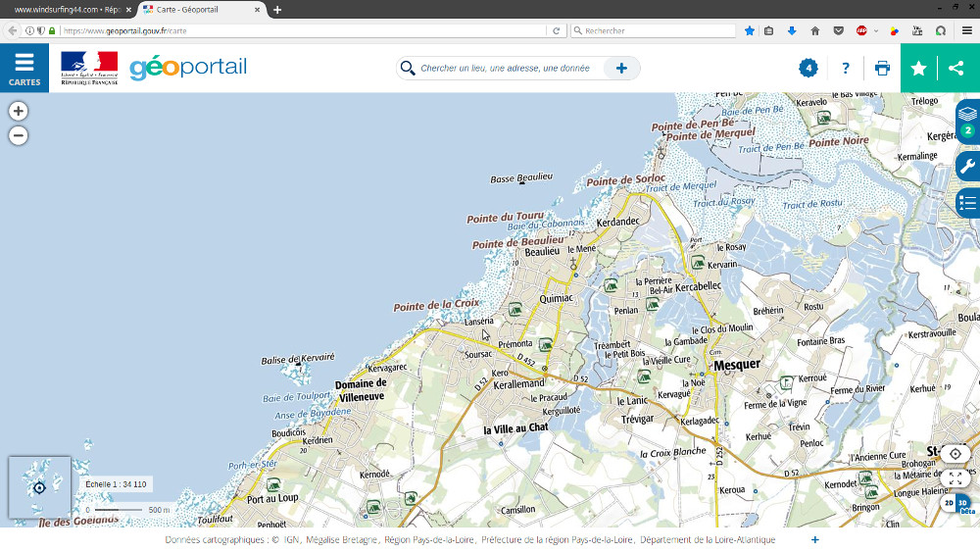Click the Adblock Plus ABP icon
980x552 pixels.
[x=861, y=30]
